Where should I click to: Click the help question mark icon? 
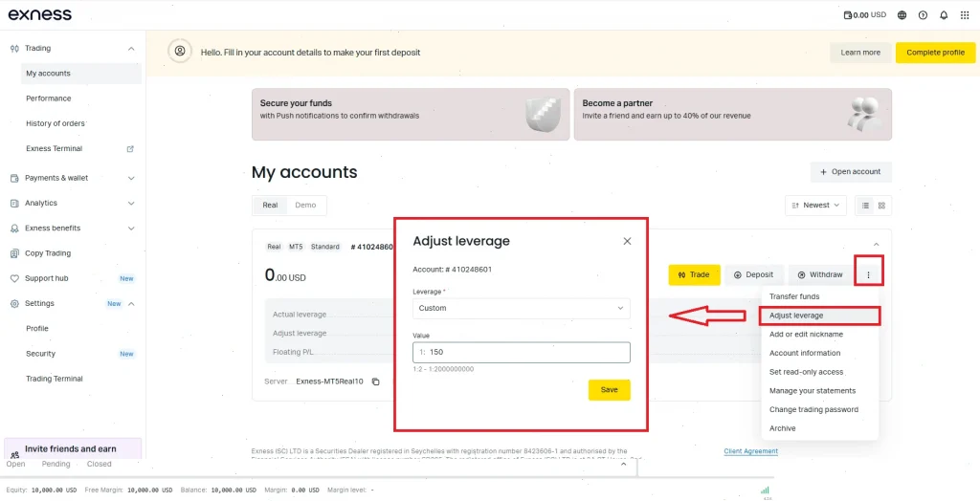923,15
